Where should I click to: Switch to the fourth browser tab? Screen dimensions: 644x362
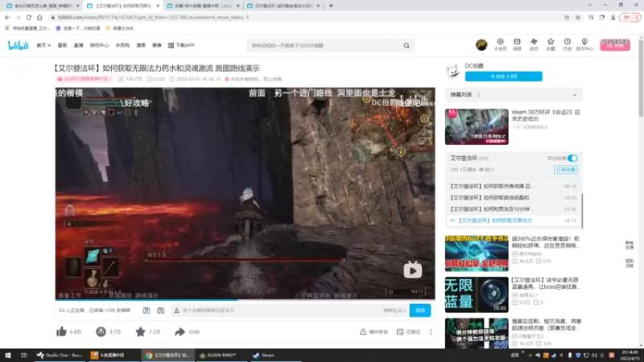point(283,6)
